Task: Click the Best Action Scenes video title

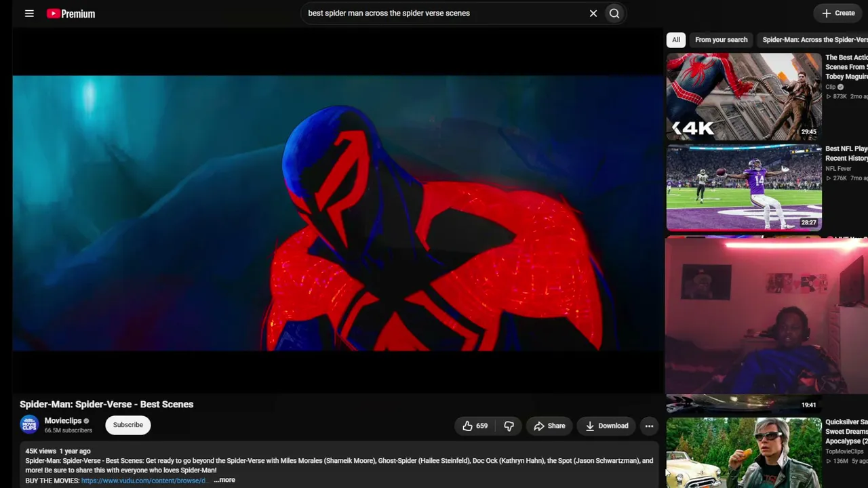Action: tap(846, 67)
